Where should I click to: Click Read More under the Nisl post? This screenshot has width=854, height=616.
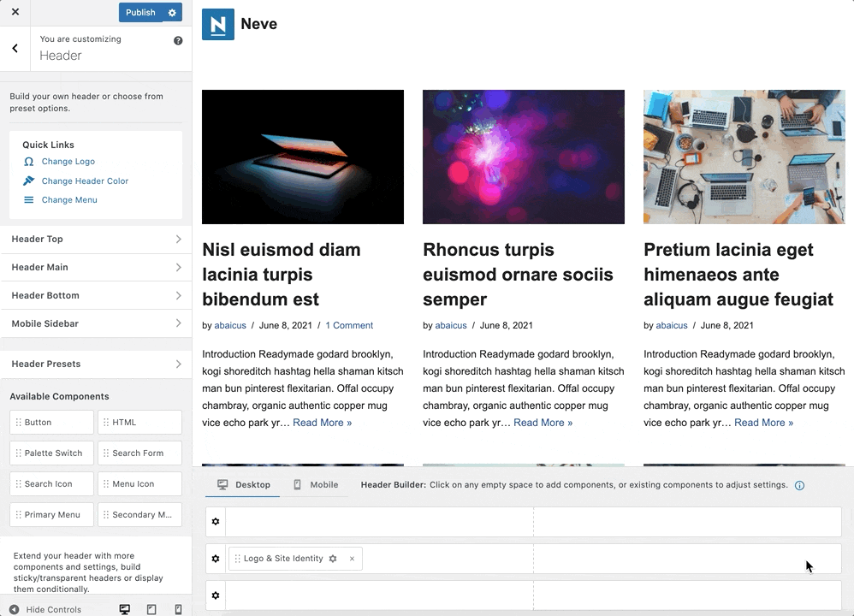click(x=323, y=423)
